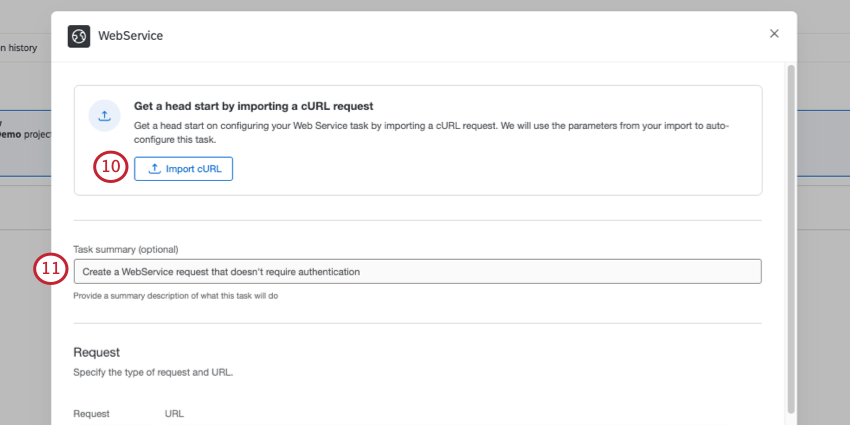The width and height of the screenshot is (850, 425).
Task: Click the red step 11 marker
Action: coord(51,269)
